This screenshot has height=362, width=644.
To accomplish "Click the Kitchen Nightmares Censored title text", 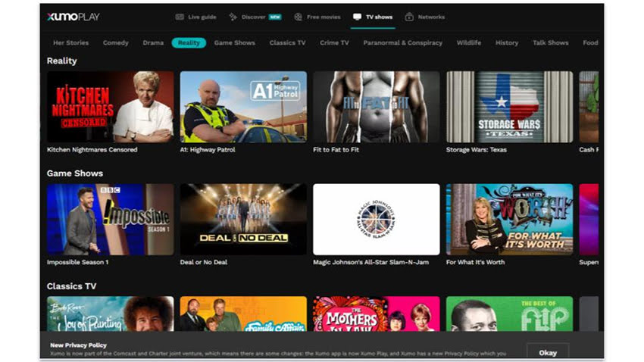I will click(x=92, y=150).
